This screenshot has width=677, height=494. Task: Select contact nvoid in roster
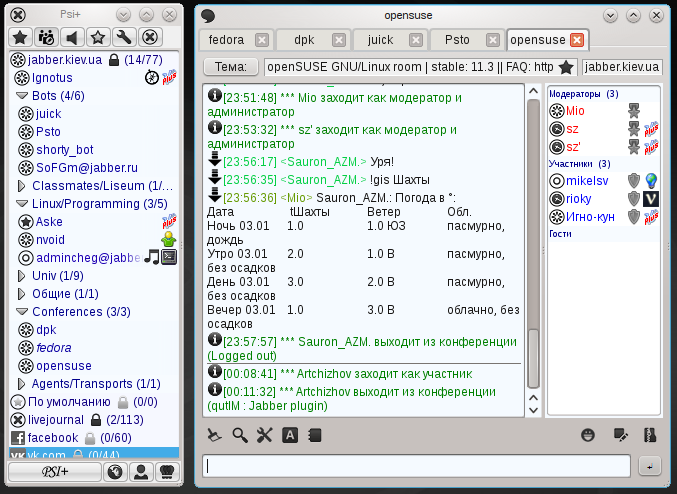pos(94,240)
